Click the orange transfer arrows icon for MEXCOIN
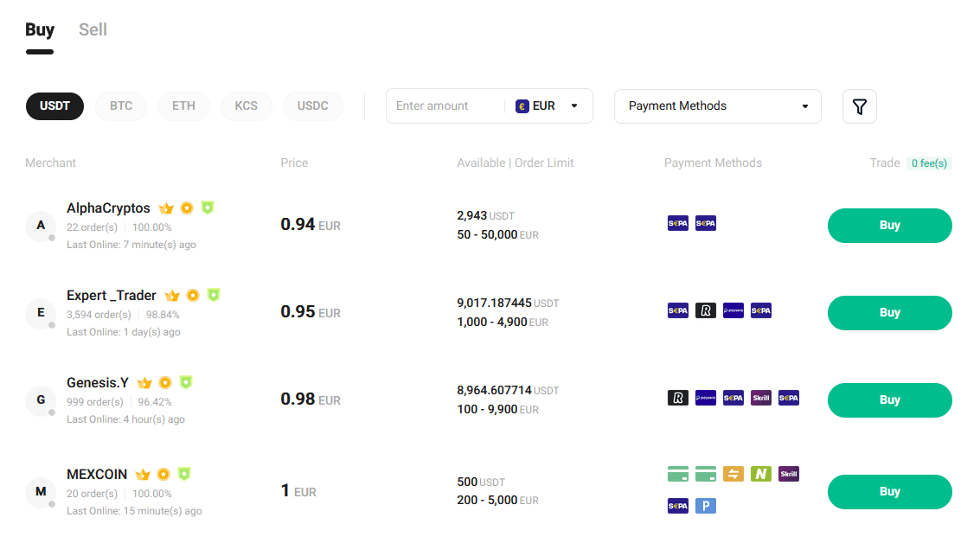This screenshot has width=980, height=543. point(733,474)
